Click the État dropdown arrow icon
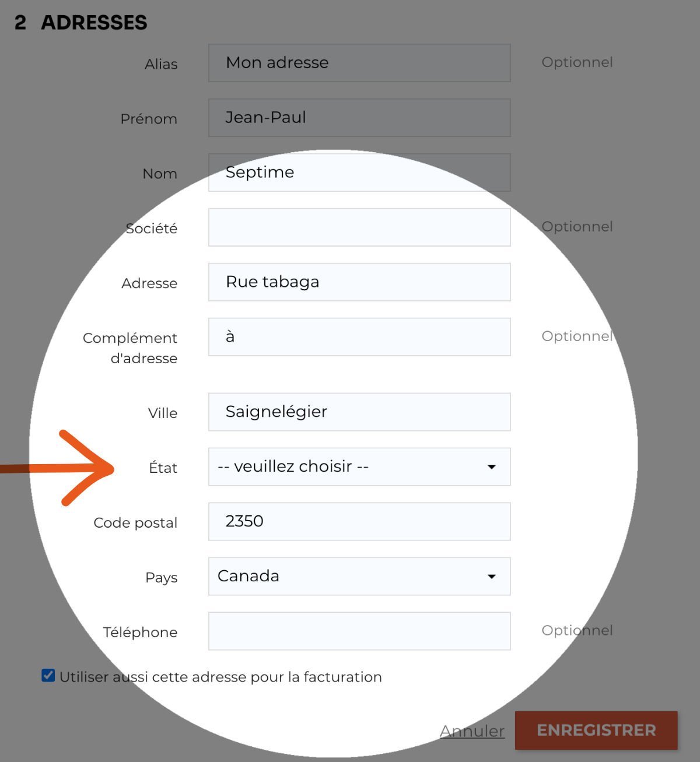Viewport: 700px width, 762px height. (492, 467)
